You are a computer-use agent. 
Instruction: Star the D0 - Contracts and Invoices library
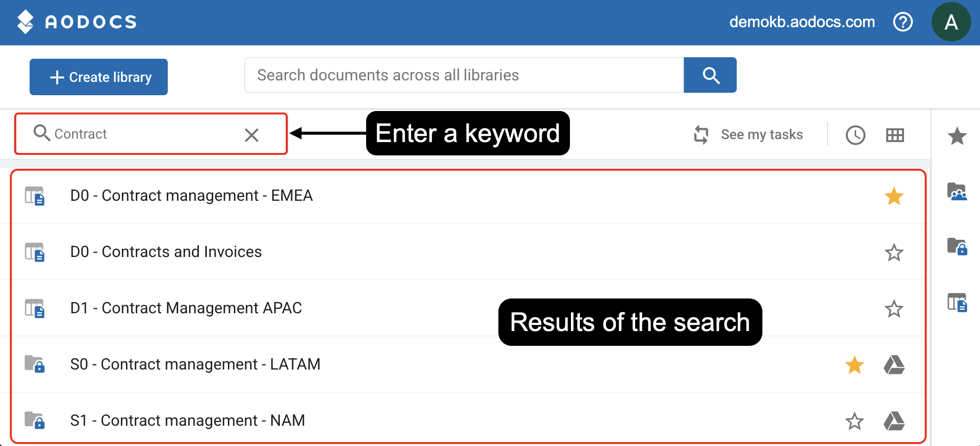894,253
